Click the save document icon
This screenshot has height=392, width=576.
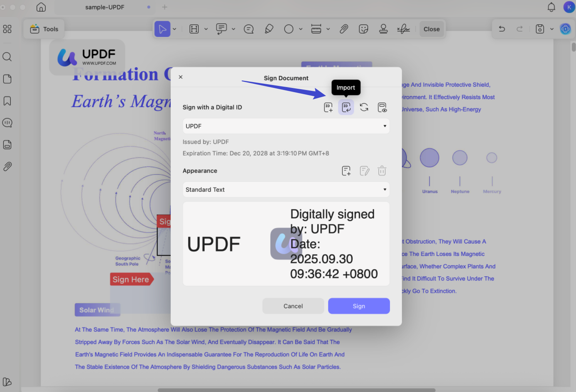tap(540, 29)
